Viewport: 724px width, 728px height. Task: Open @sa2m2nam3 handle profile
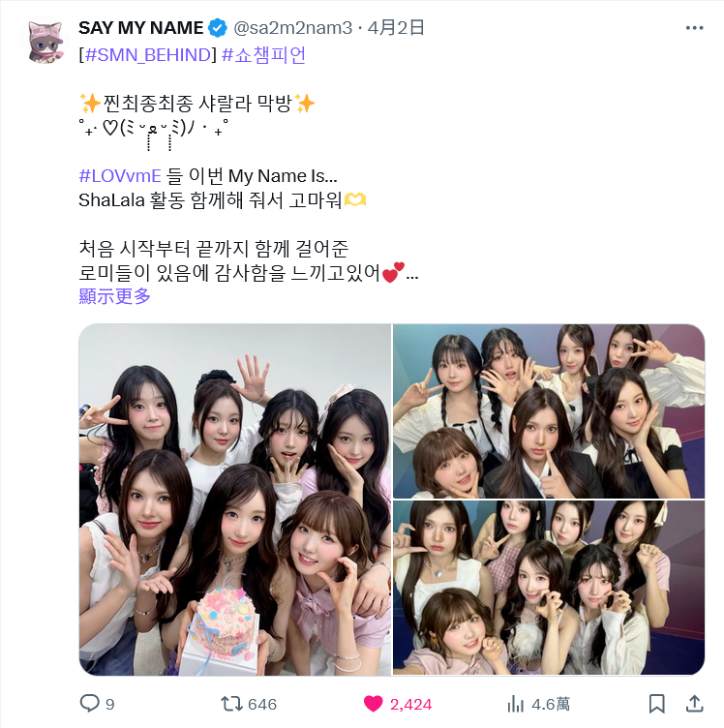293,28
